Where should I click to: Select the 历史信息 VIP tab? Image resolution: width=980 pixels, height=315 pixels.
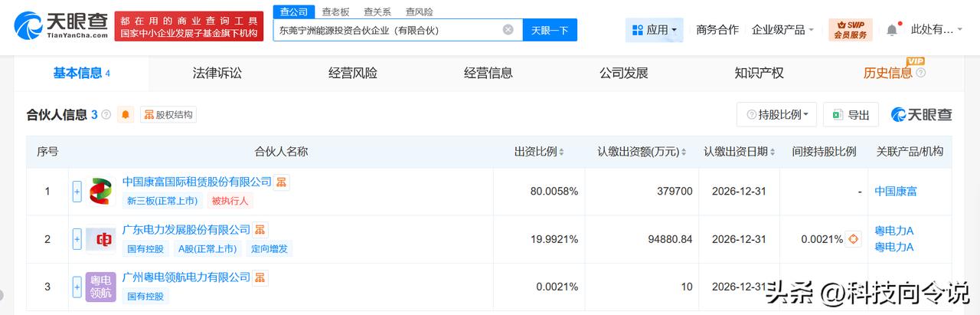coord(888,73)
